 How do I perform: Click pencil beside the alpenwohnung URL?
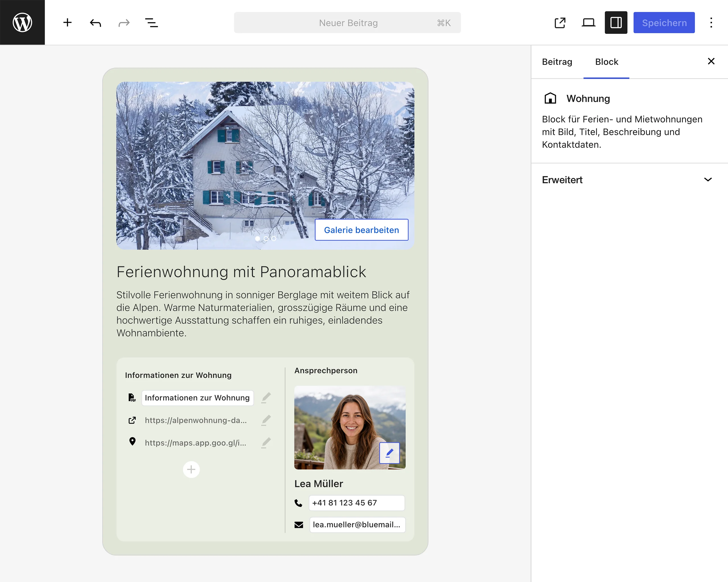coord(266,420)
